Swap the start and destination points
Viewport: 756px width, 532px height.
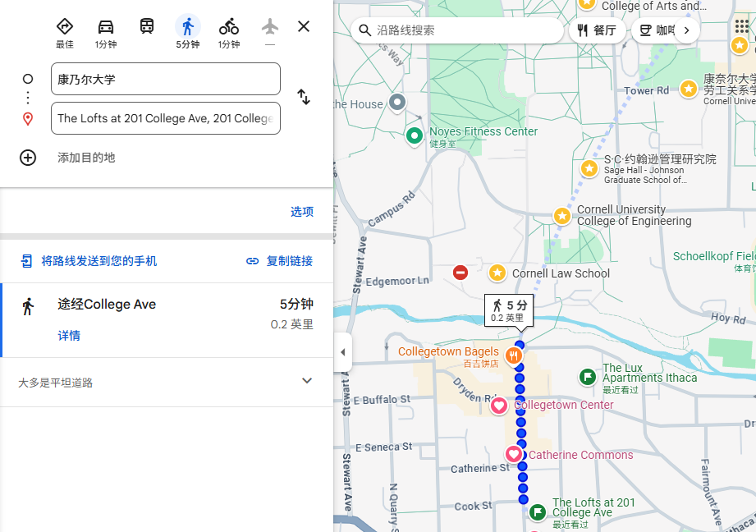point(304,97)
